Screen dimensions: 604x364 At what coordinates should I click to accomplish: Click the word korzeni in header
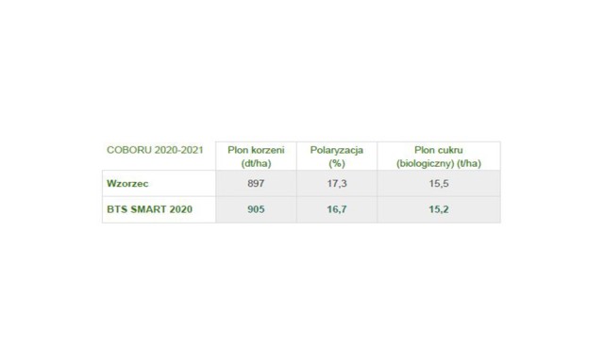[x=267, y=150]
